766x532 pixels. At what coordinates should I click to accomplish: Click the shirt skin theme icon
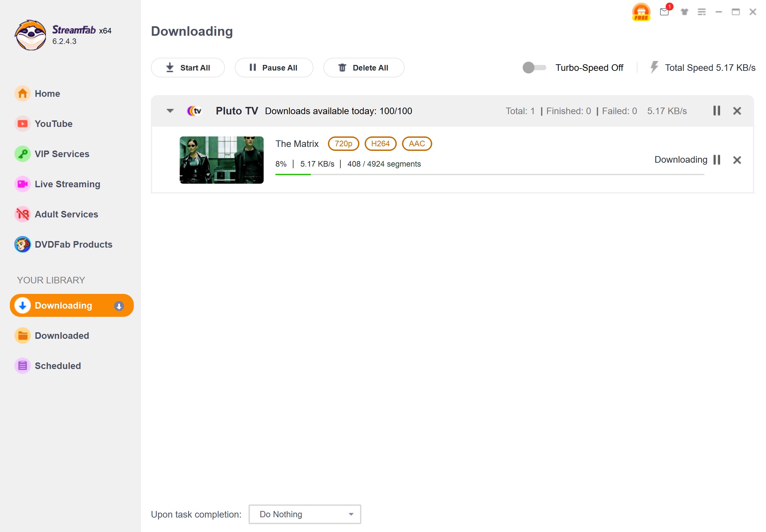pos(684,12)
